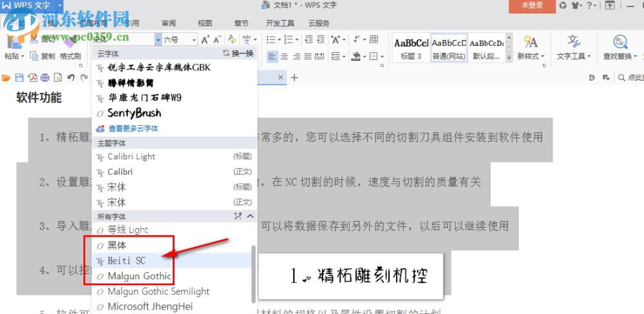Click the save disk icon
This screenshot has width=644, height=314.
click(19, 77)
